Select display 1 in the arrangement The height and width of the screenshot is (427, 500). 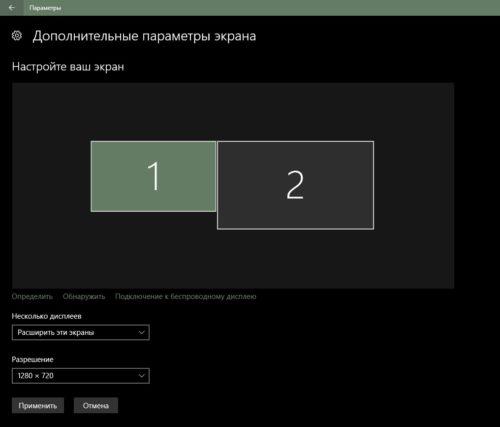pyautogui.click(x=153, y=176)
